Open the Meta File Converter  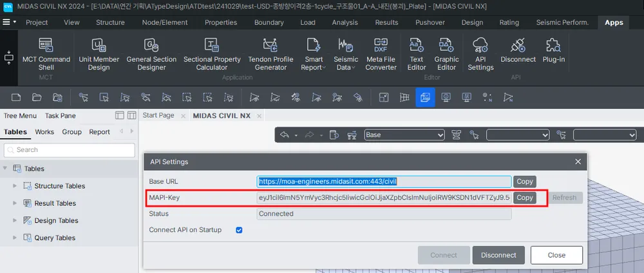pos(381,54)
